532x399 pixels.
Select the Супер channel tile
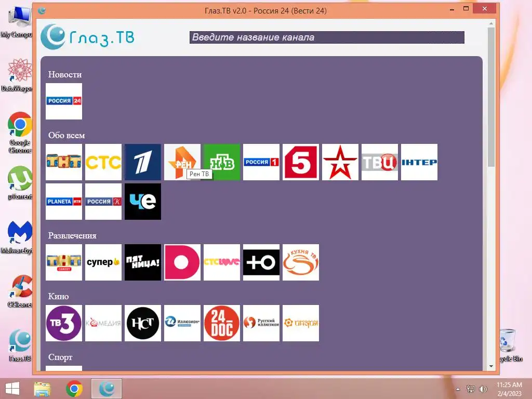click(103, 262)
